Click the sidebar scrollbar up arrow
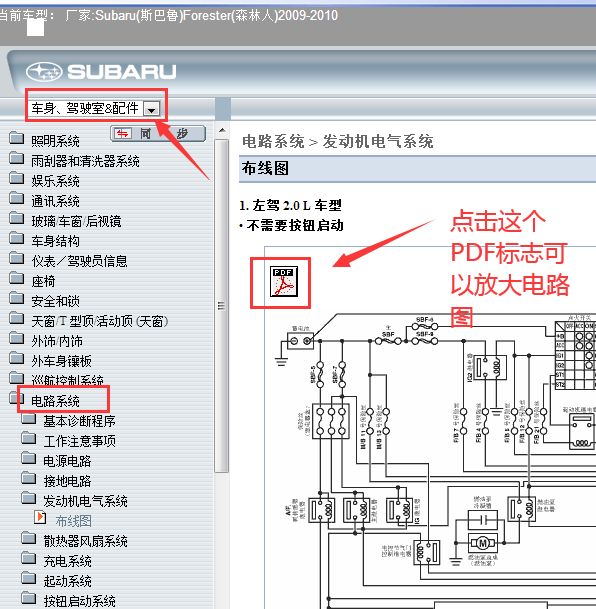Screen dimensions: 596x609 tap(222, 130)
